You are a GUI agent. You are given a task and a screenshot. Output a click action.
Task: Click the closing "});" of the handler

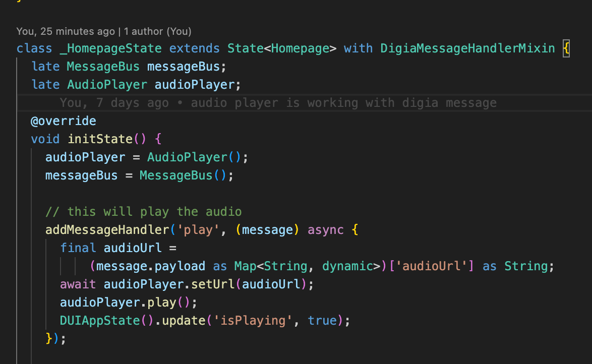pos(55,338)
